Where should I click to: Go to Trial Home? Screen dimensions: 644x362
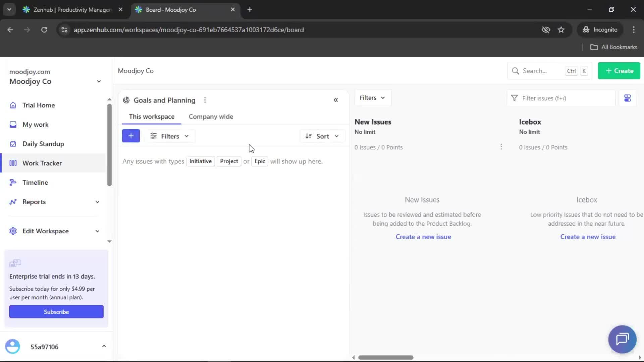coord(38,105)
